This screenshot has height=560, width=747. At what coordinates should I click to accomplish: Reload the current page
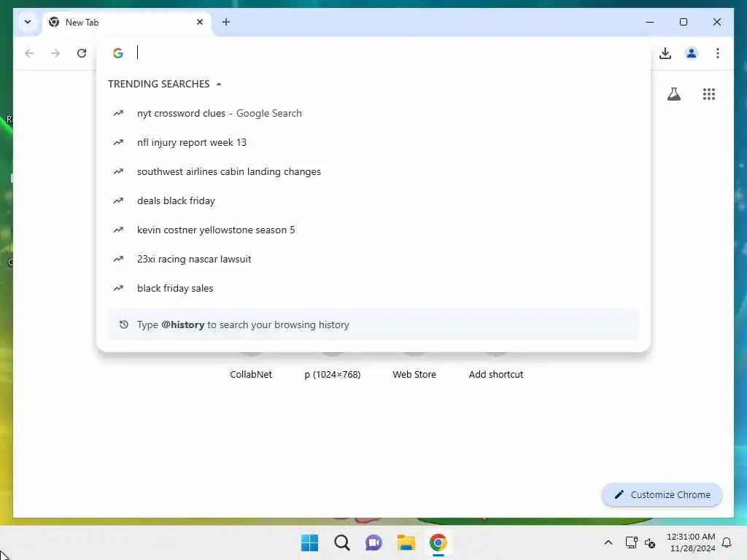(x=82, y=53)
